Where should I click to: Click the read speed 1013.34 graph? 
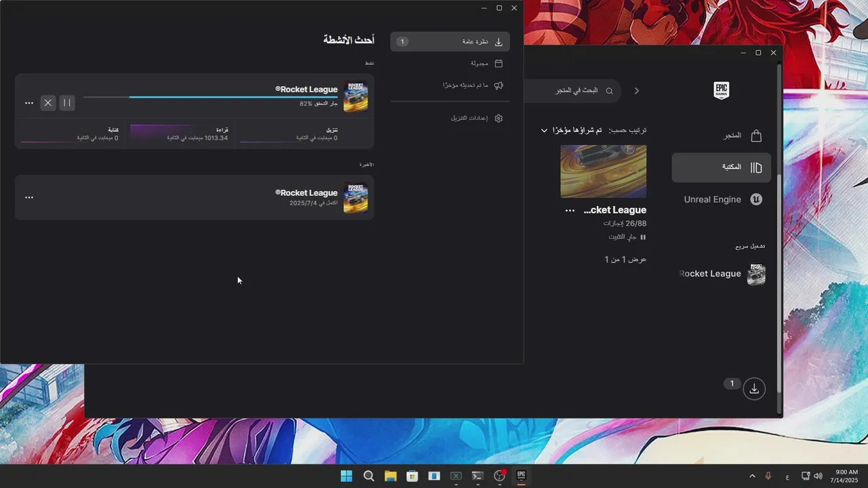179,134
